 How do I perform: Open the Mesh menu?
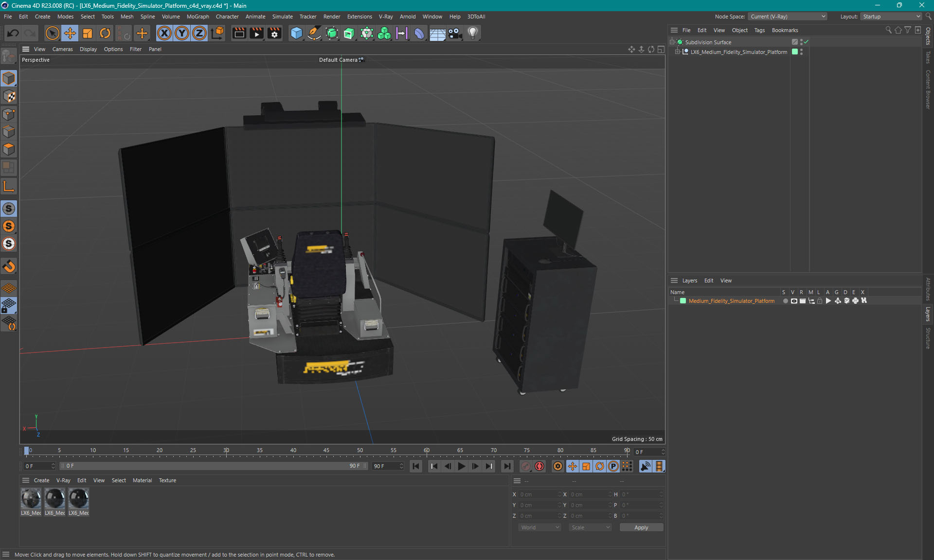[127, 17]
